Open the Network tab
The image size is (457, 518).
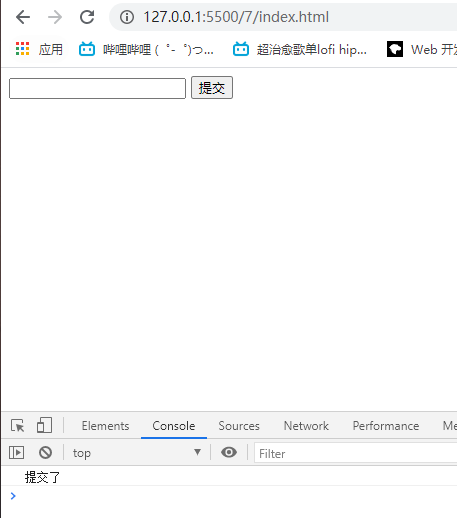pyautogui.click(x=306, y=426)
